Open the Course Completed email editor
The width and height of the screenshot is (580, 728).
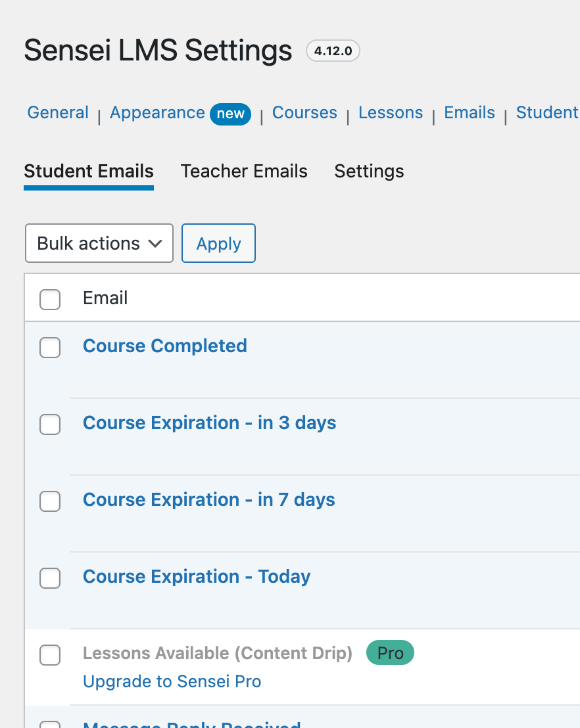coord(165,346)
